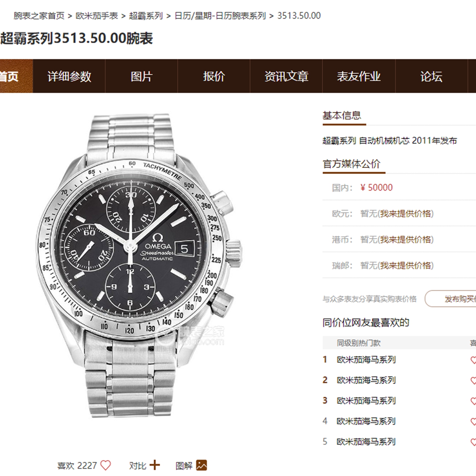Click heart icon for fourth-ranked 欧米茄海马系列
This screenshot has height=476, width=476.
pyautogui.click(x=473, y=421)
